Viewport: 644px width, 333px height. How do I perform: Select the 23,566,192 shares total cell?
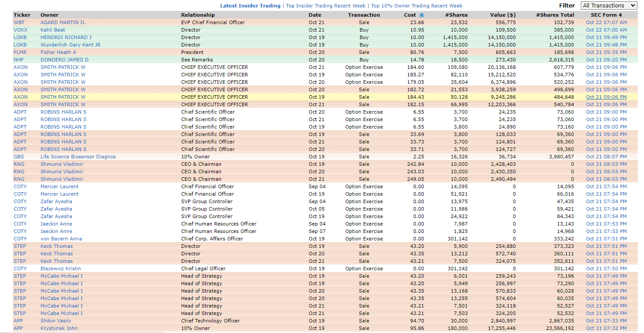560,328
